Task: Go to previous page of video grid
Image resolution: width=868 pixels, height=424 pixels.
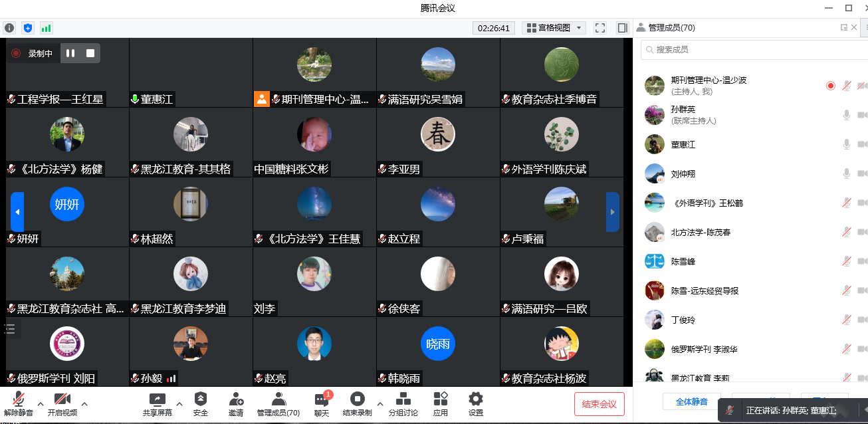Action: 17,212
